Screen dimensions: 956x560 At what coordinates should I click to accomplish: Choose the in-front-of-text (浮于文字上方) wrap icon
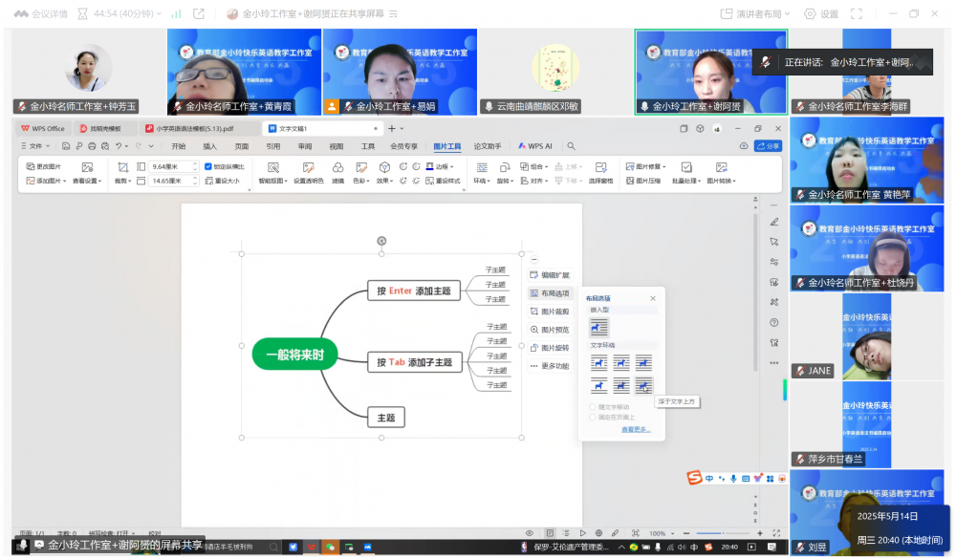(x=644, y=385)
